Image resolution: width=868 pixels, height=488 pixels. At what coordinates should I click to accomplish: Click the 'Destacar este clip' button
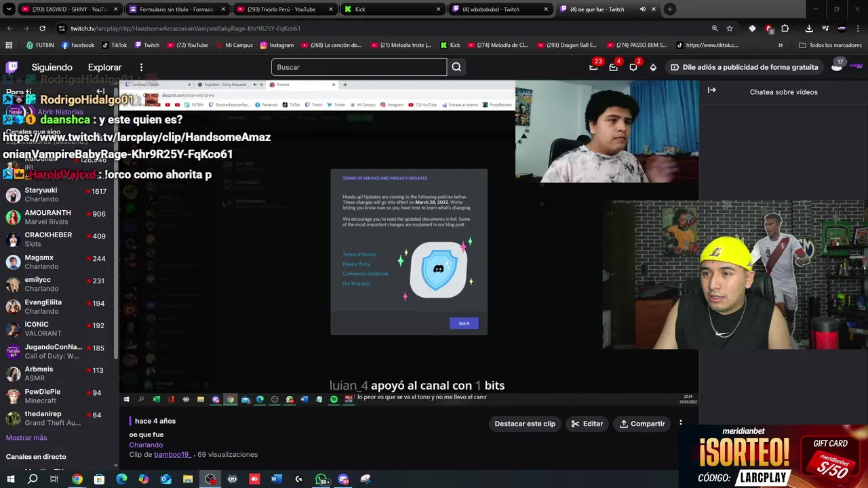point(525,424)
